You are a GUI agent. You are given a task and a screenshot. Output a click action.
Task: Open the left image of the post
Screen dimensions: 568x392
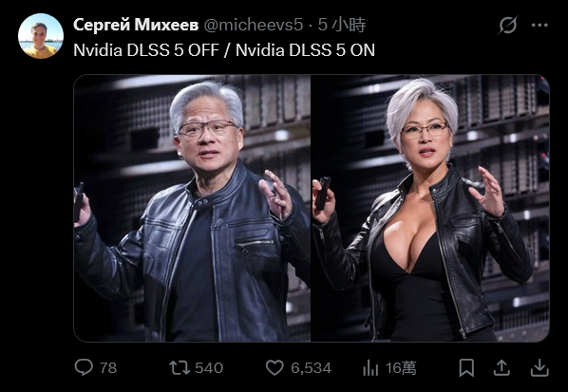pyautogui.click(x=193, y=208)
